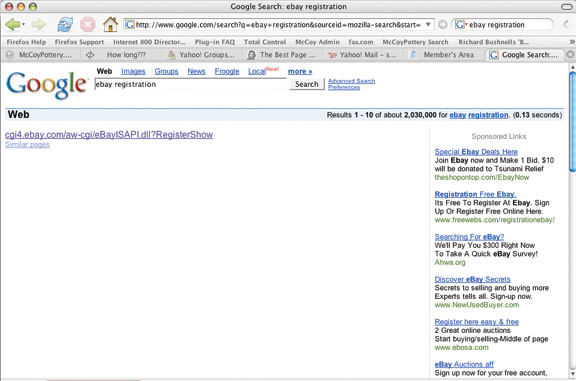This screenshot has width=576, height=381.
Task: Open the search engine selector G icon
Action: tap(460, 25)
